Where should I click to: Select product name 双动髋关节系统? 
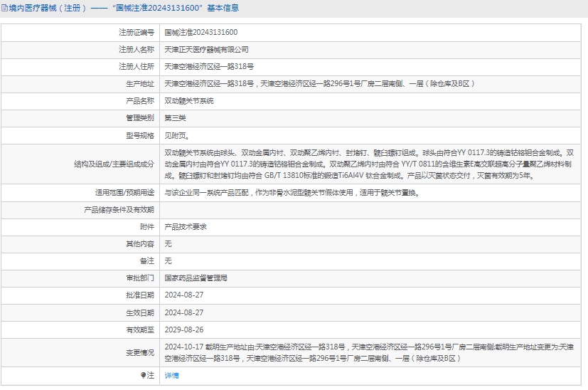point(188,101)
